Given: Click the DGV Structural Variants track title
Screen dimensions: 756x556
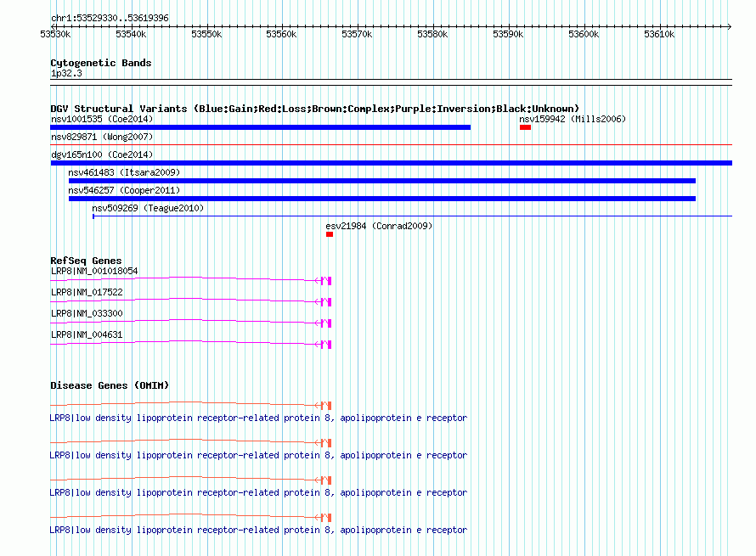Looking at the screenshot, I should (x=314, y=109).
